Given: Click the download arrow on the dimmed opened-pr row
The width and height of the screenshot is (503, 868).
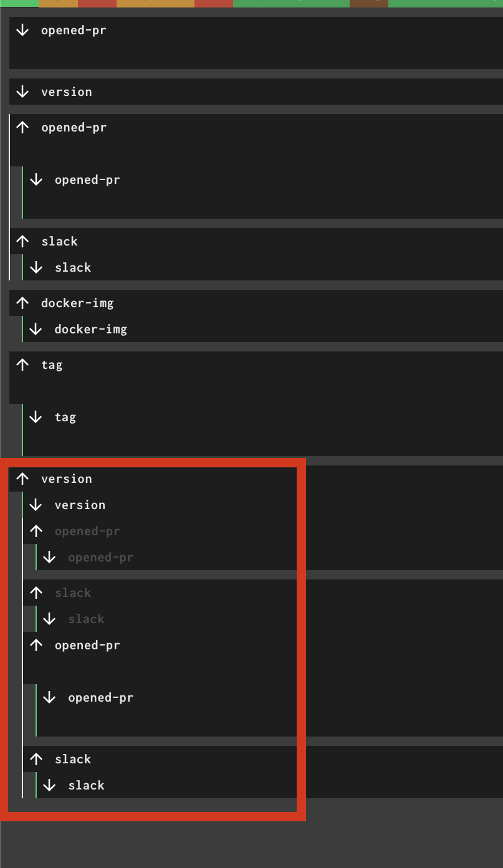Looking at the screenshot, I should click(x=49, y=556).
